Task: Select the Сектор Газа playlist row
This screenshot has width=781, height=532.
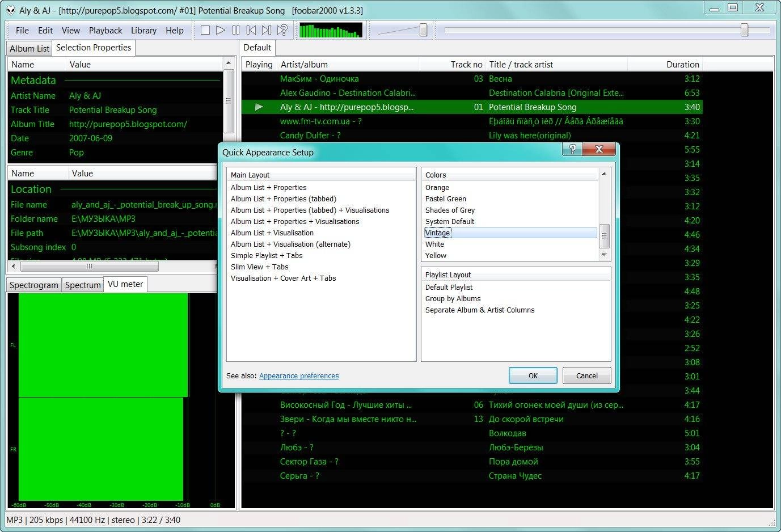Action: pos(472,462)
